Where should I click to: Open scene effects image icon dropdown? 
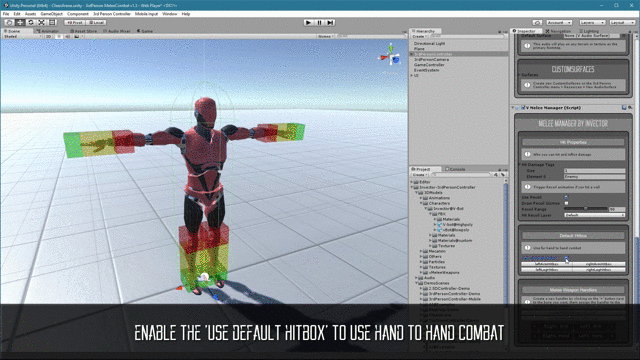78,36
